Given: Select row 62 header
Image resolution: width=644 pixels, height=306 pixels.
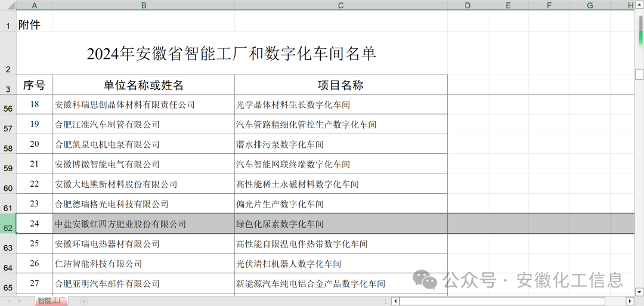Looking at the screenshot, I should 8,224.
